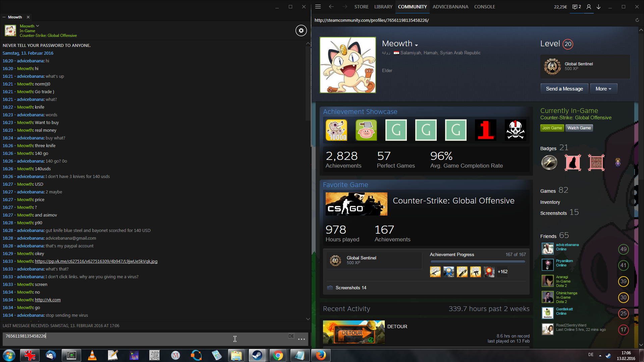Open the More dropdown button
Screen dimensions: 644x362
click(x=603, y=89)
